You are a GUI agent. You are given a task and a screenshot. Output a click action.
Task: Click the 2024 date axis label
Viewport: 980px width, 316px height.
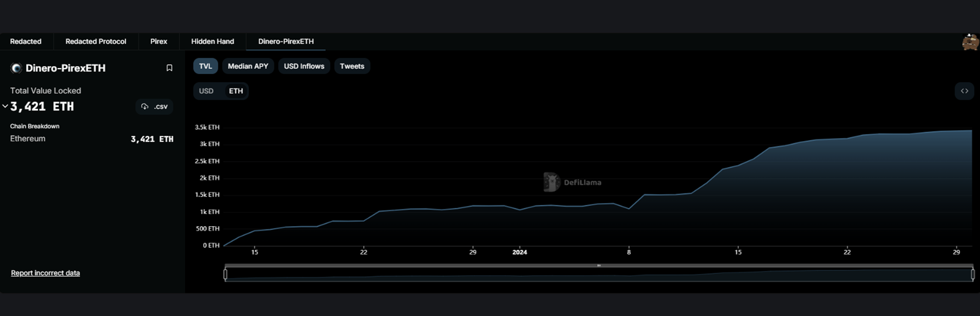click(519, 252)
